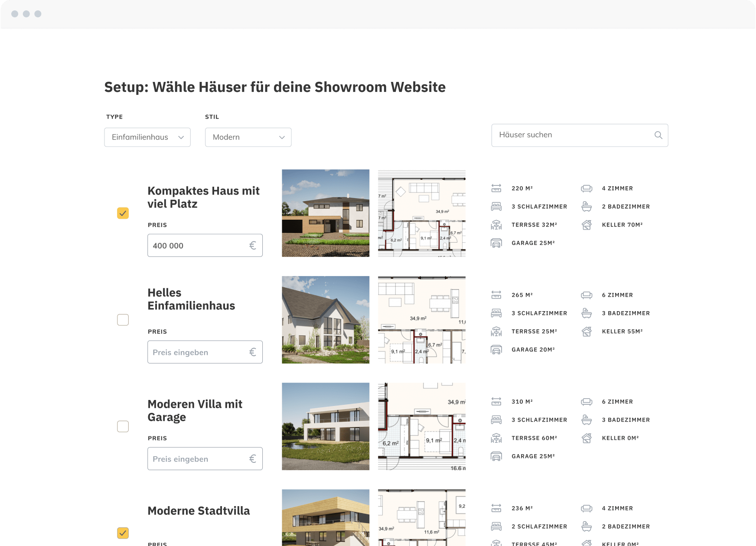Click the Häuser suchen search field

[x=580, y=135]
